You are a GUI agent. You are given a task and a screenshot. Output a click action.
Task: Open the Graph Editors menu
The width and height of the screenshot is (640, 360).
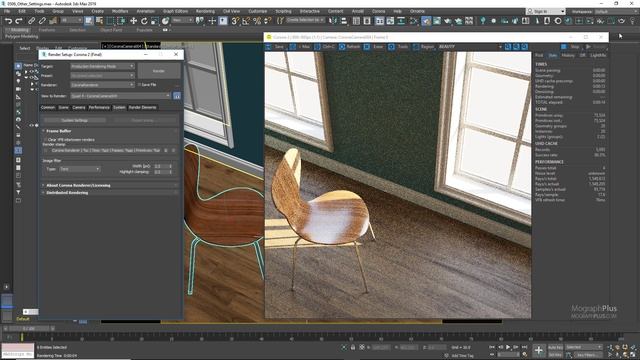[176, 11]
